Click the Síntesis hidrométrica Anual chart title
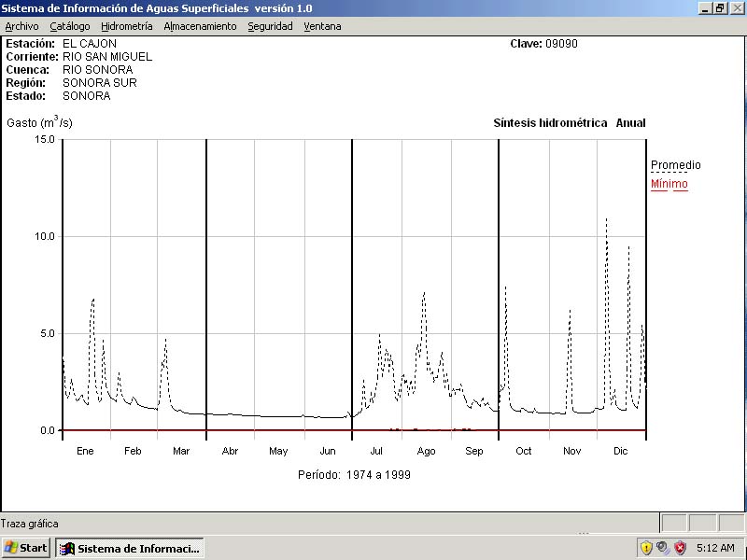747x560 pixels. tap(569, 123)
